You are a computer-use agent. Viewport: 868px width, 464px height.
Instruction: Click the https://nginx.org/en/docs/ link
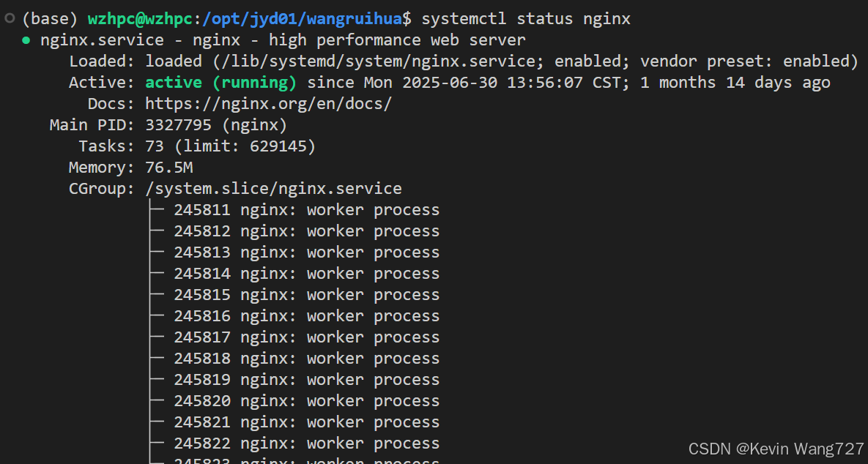(269, 104)
